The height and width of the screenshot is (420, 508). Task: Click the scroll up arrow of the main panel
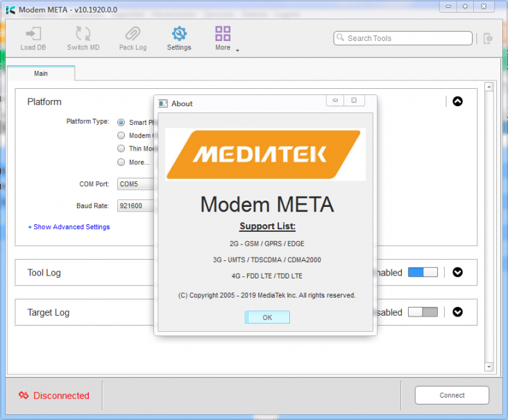489,87
